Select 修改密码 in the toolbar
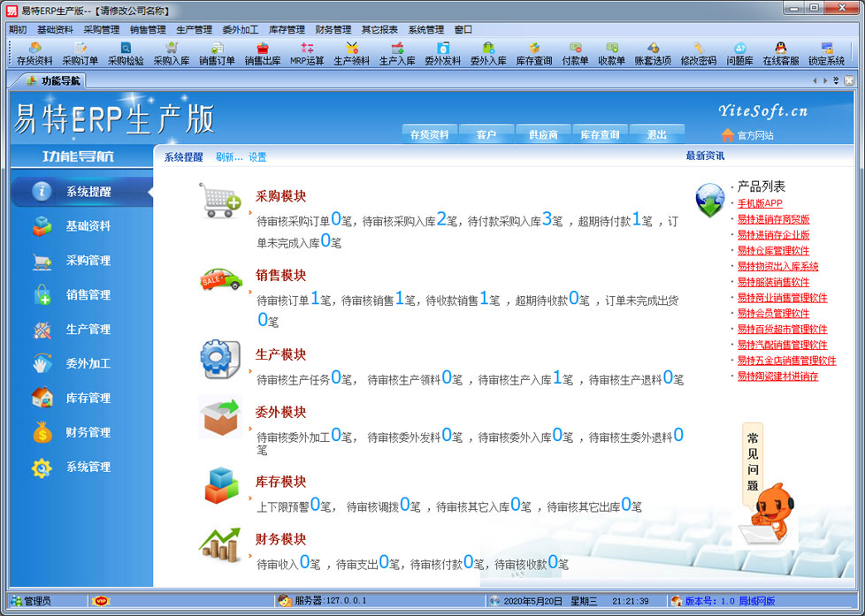Screen dimensions: 865x616 (698, 54)
